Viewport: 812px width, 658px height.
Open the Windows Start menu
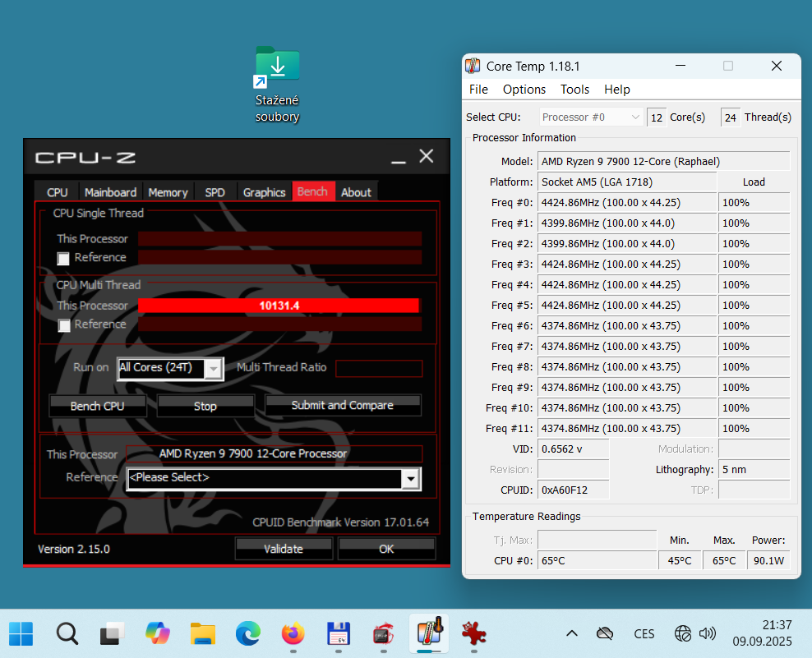(x=21, y=633)
